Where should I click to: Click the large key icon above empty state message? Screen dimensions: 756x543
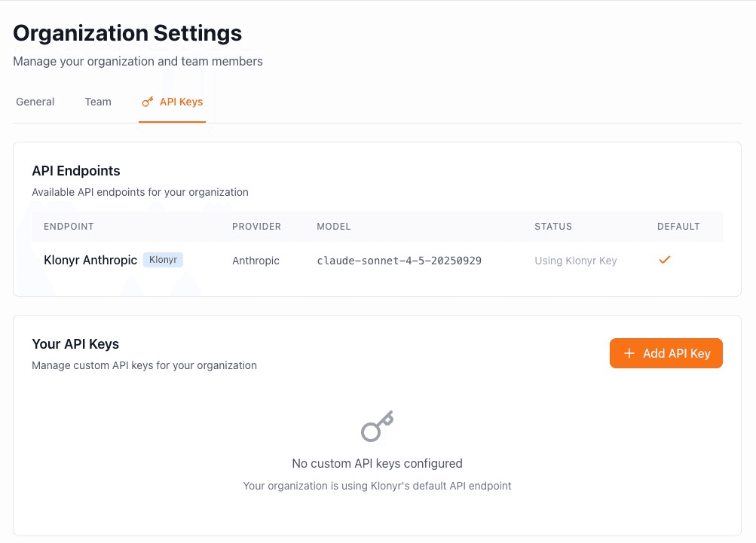coord(377,426)
